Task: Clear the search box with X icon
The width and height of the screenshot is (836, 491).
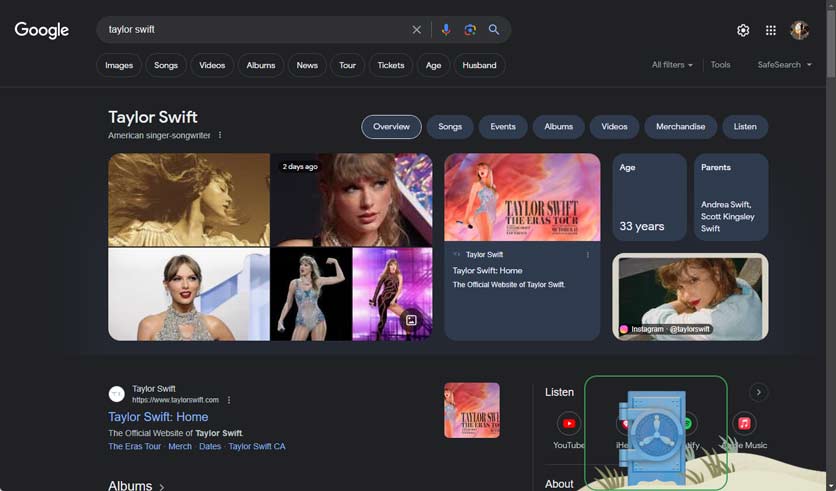Action: tap(417, 30)
